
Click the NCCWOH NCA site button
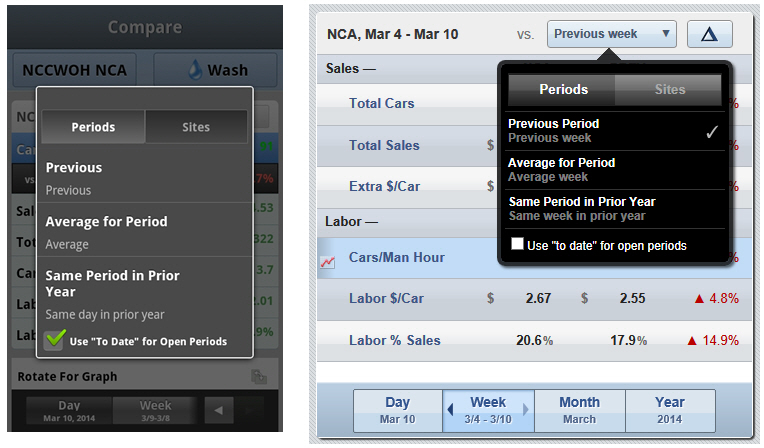click(74, 70)
